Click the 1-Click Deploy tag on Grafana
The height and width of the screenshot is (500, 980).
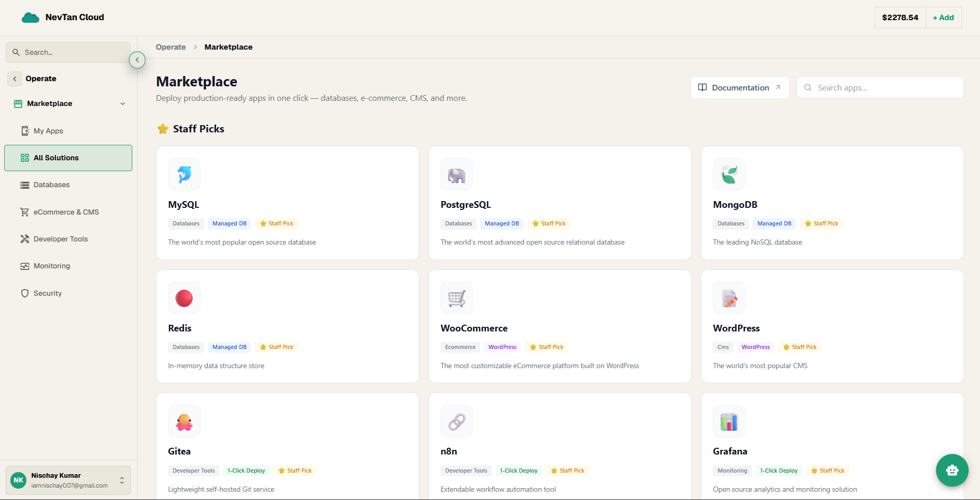[x=779, y=471]
